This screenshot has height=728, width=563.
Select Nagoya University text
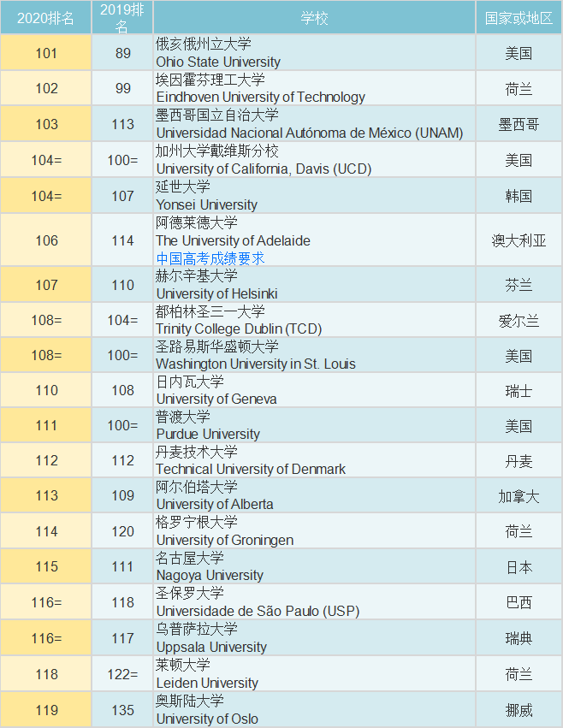click(x=210, y=575)
